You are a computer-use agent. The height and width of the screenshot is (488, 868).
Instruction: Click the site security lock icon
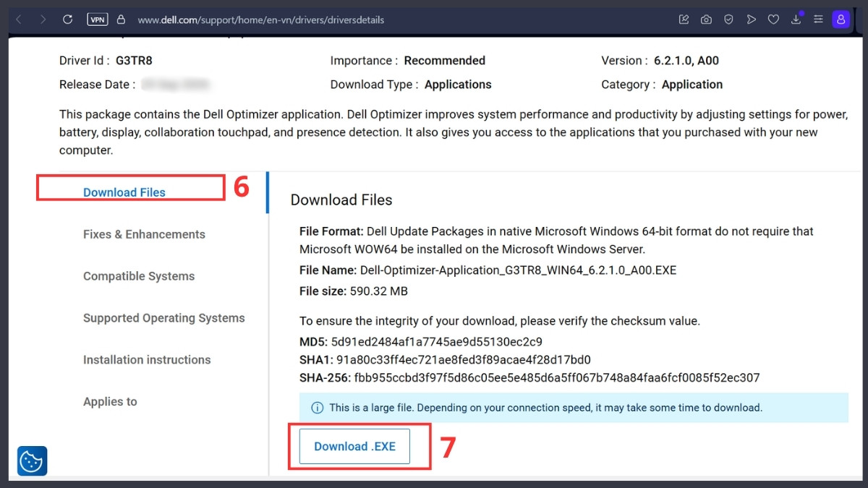121,20
